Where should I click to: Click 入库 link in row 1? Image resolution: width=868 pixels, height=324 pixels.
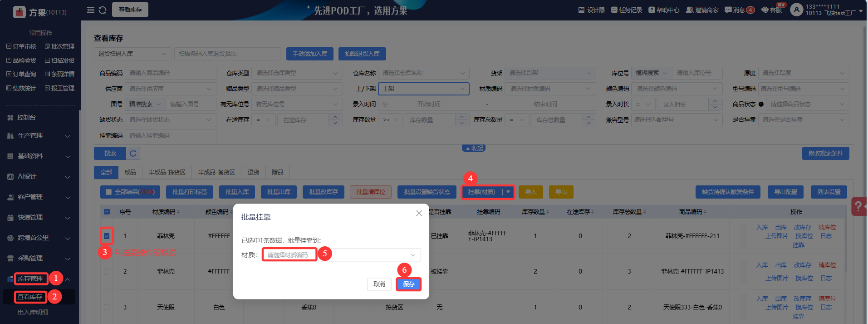pos(762,227)
